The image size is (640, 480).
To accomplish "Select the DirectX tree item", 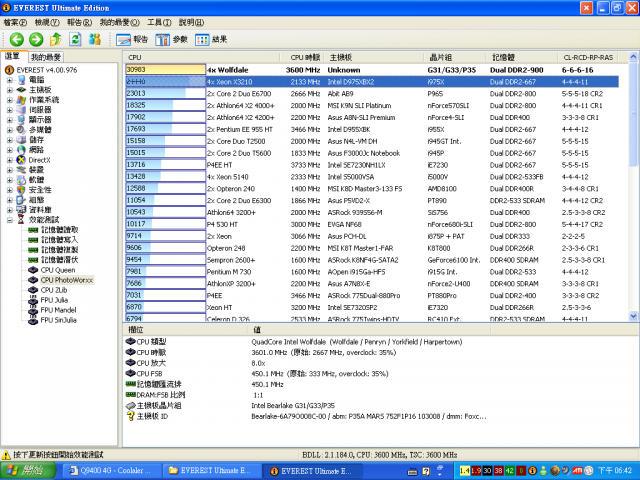I will (x=39, y=160).
